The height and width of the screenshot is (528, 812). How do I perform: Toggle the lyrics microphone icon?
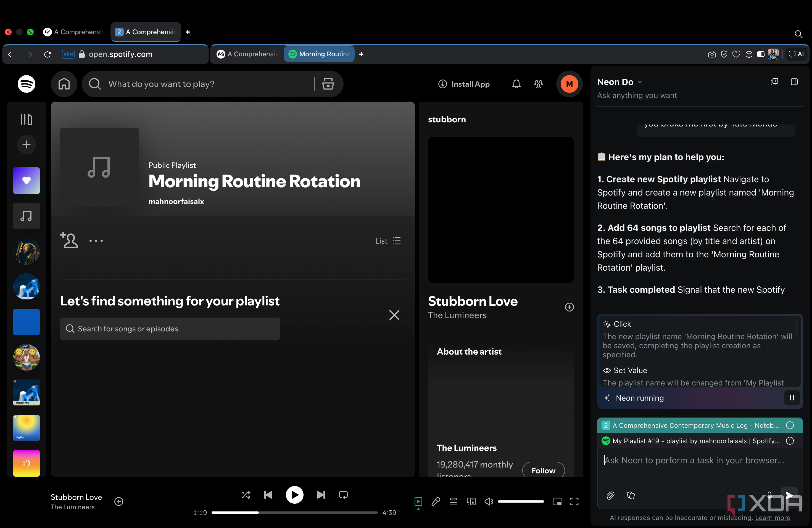[436, 501]
